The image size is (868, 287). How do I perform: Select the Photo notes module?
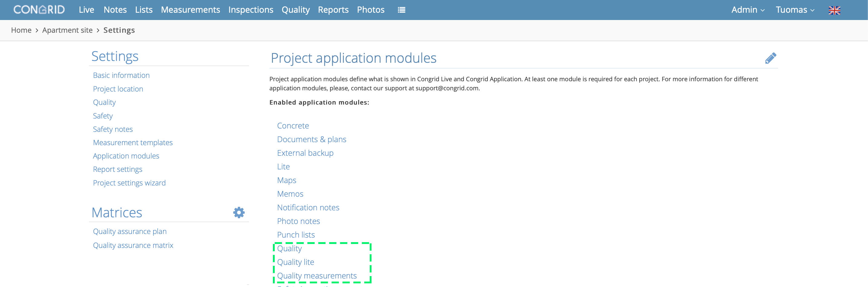click(299, 221)
